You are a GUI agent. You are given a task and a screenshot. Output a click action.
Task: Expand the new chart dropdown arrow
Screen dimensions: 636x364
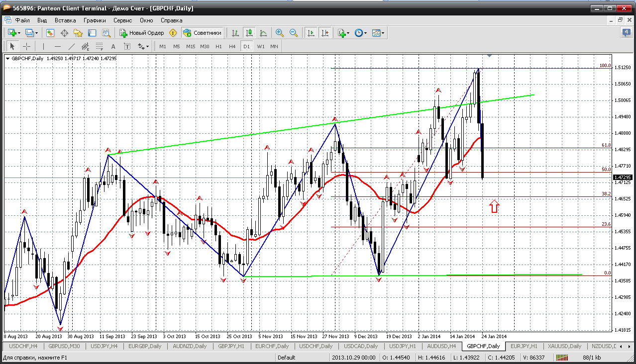pos(19,33)
